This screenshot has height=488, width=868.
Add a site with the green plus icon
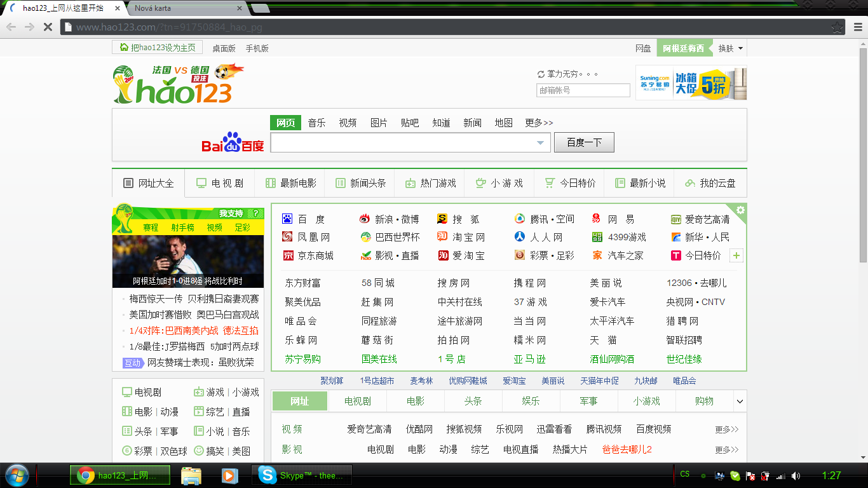tap(736, 255)
